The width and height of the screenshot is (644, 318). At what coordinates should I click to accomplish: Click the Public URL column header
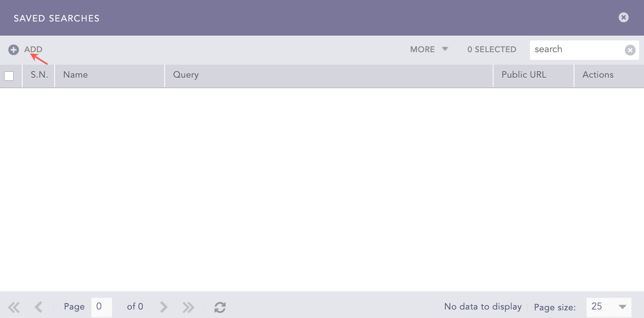coord(523,75)
